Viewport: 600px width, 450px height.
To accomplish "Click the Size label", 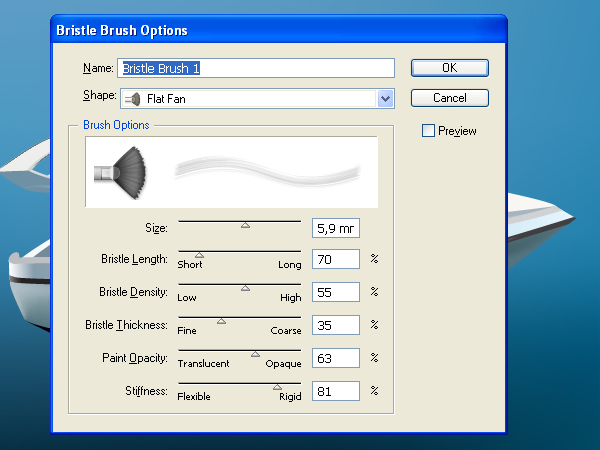I will [x=157, y=228].
